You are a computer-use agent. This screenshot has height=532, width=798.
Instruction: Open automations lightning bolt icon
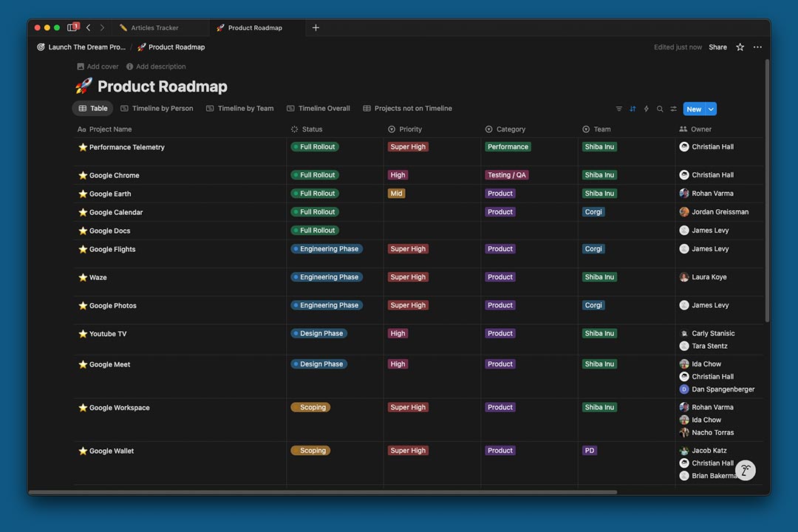647,109
